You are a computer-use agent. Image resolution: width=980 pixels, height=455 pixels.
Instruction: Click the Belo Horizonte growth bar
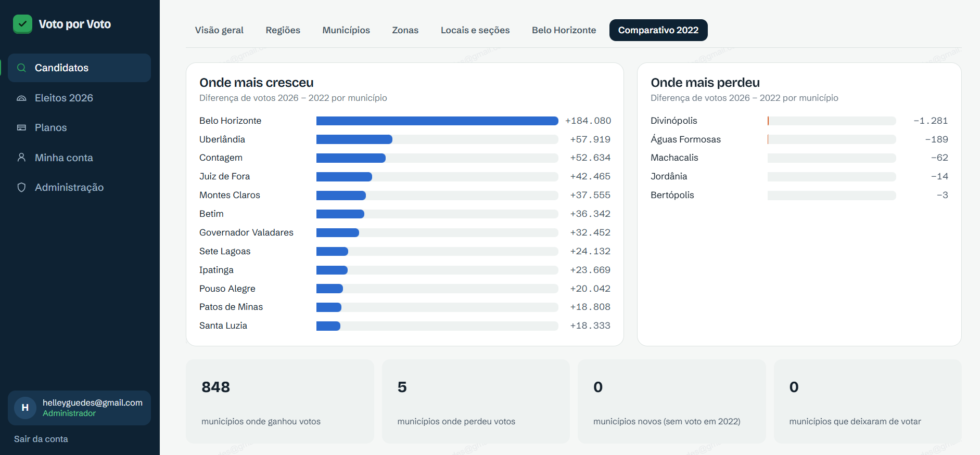pos(437,121)
